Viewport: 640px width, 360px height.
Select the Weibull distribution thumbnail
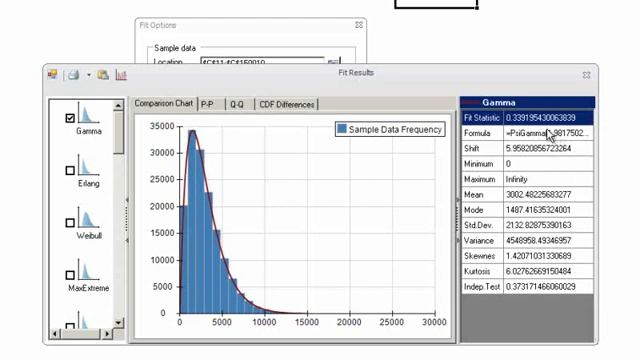click(x=88, y=218)
